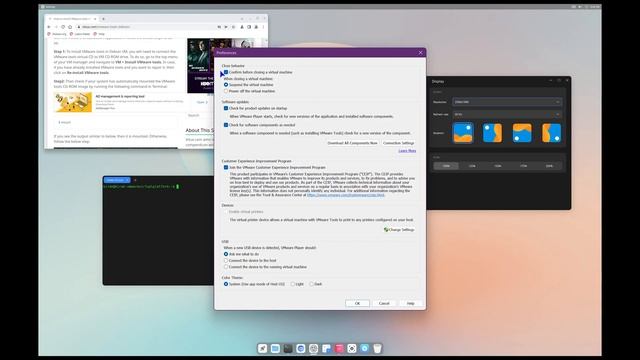Click the browser home icon
This screenshot has width=640, height=360.
click(70, 27)
